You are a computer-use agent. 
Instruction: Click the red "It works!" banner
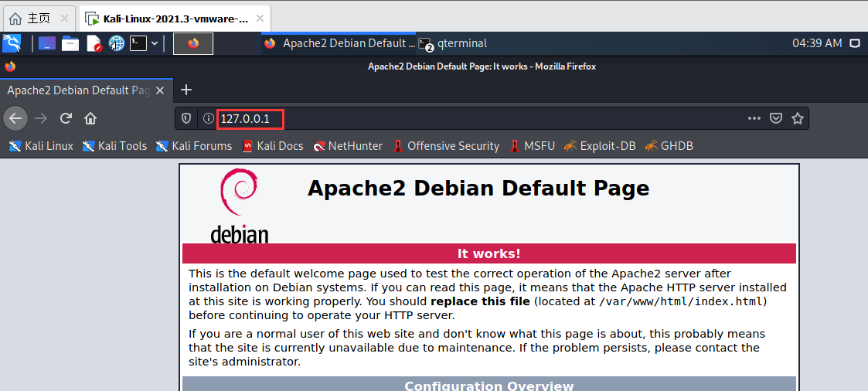point(488,254)
